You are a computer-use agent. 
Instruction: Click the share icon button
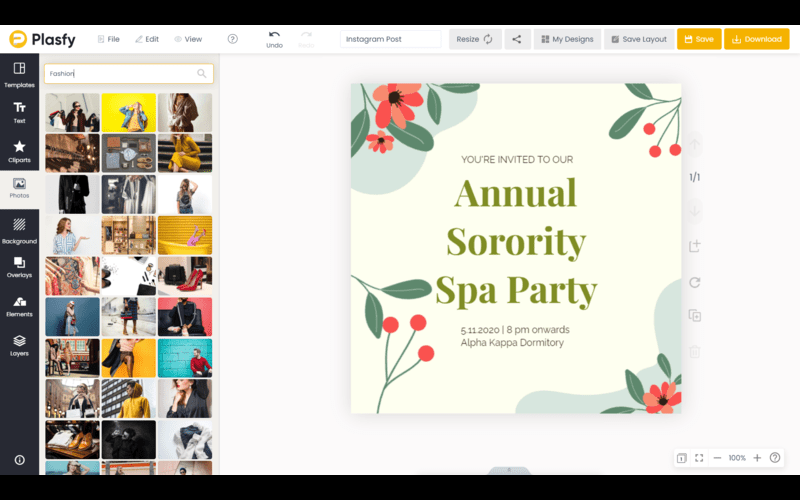517,39
